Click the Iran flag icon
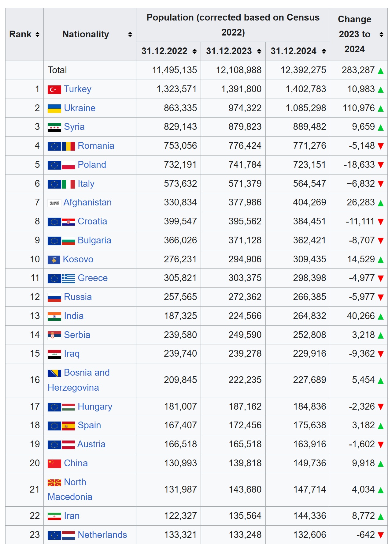 click(x=54, y=516)
